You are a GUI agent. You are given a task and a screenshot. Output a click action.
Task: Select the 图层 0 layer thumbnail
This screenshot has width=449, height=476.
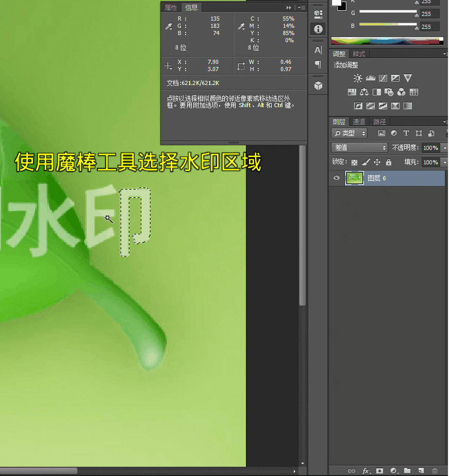pos(354,178)
